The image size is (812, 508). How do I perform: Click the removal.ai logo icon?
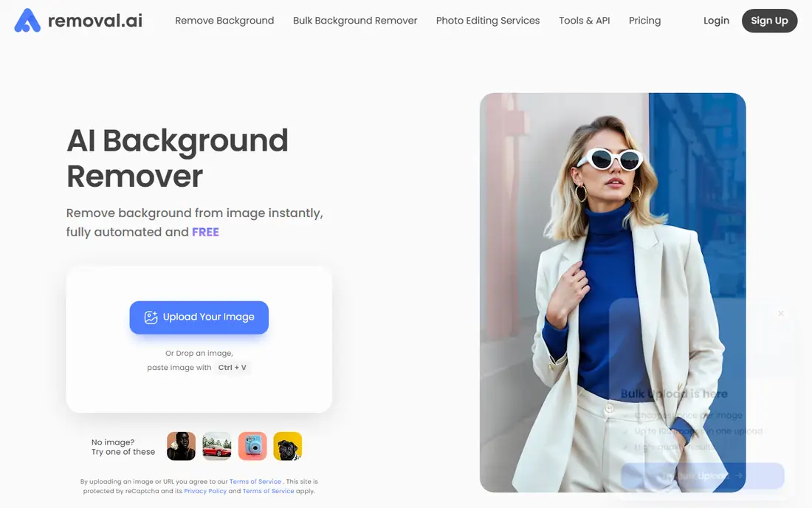tap(27, 21)
